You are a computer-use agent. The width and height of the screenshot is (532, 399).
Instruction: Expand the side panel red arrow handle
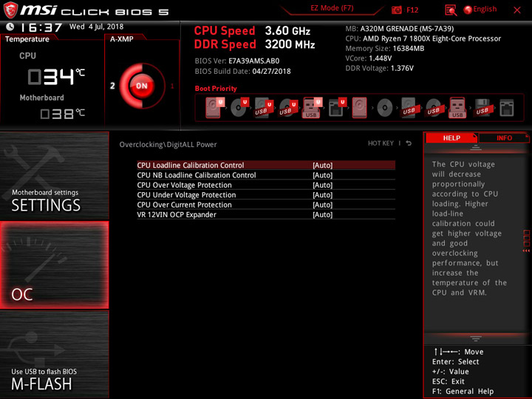coord(526,250)
